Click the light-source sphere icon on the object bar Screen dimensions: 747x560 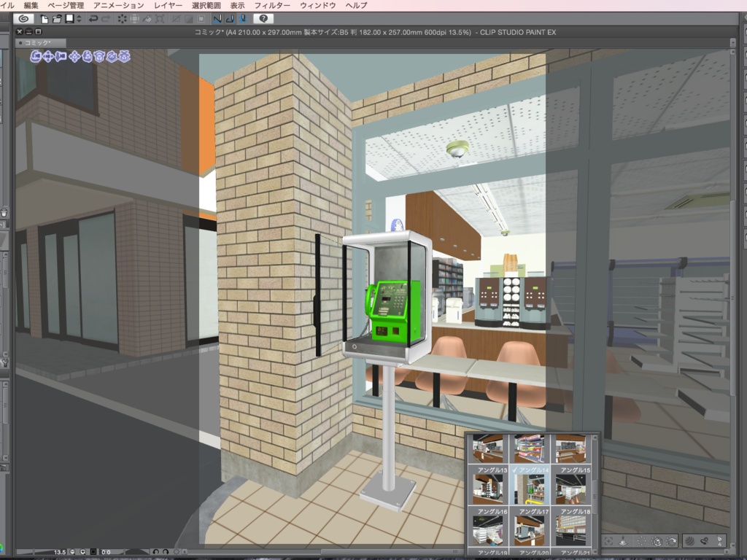point(689,541)
